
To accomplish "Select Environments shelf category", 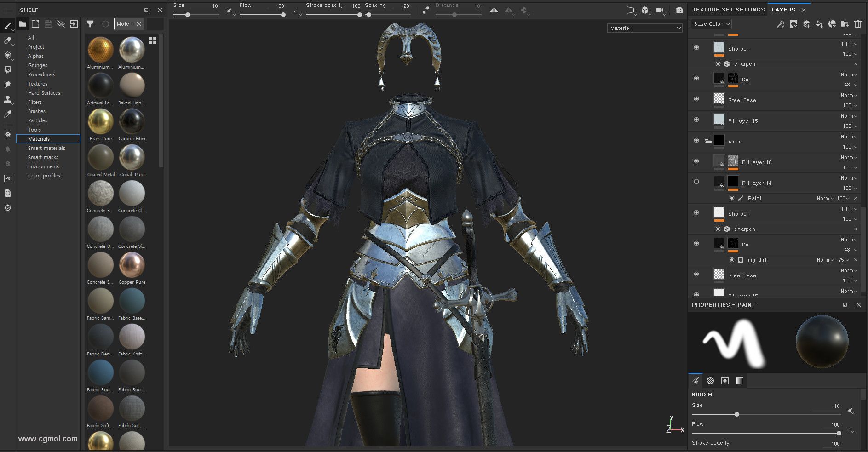I will click(x=44, y=166).
